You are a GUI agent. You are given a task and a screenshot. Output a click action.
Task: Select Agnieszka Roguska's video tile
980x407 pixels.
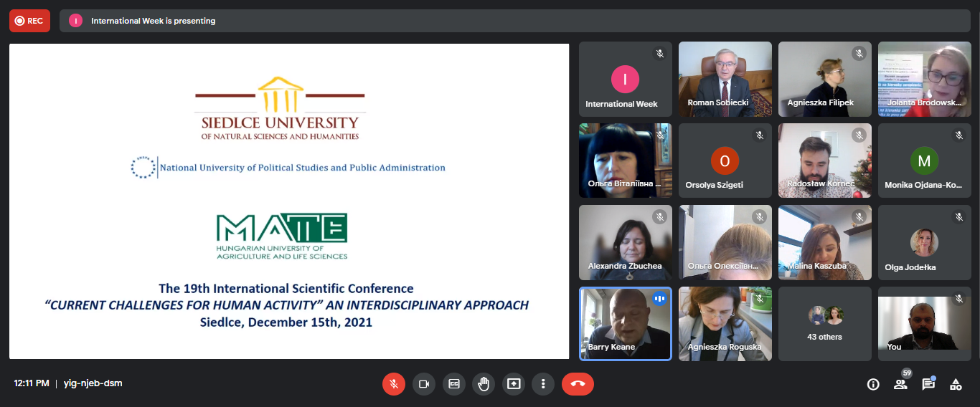(725, 324)
